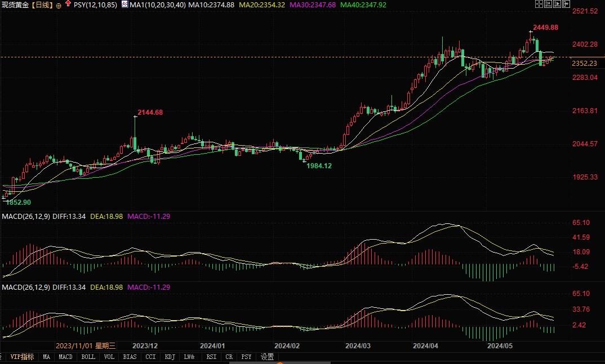The width and height of the screenshot is (605, 364).
Task: Switch to the RSI indicator tab
Action: [211, 357]
